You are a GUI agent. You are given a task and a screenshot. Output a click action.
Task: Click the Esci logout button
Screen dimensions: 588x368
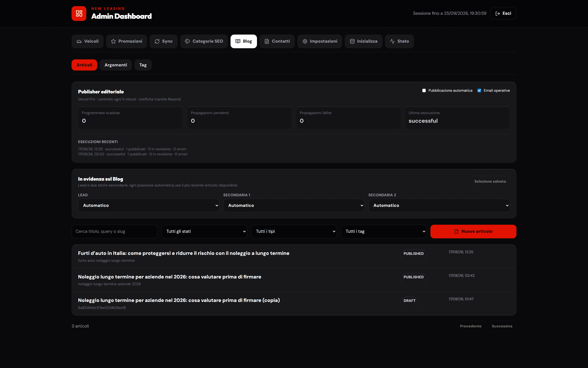click(x=503, y=13)
